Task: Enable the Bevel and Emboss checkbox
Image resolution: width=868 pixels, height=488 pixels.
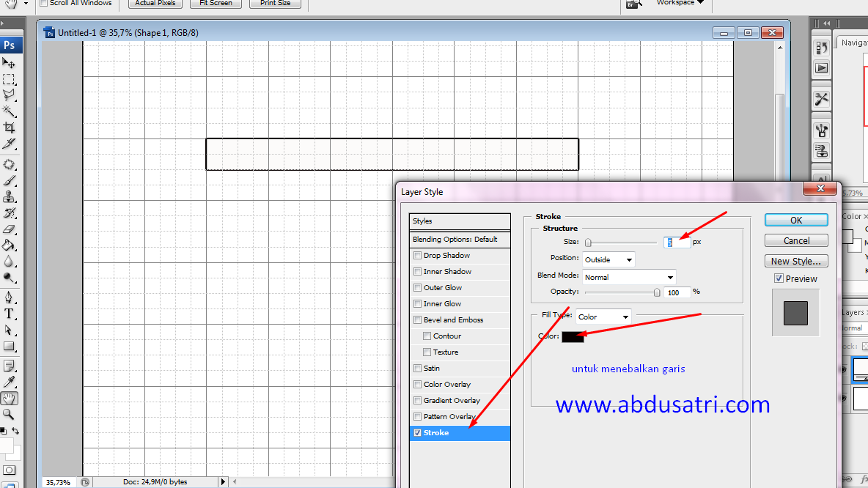Action: tap(417, 319)
